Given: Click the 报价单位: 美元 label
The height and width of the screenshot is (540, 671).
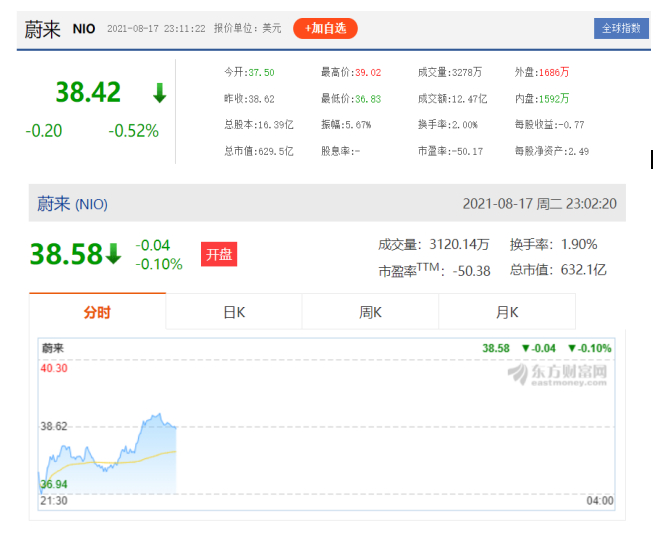Looking at the screenshot, I should 247,29.
